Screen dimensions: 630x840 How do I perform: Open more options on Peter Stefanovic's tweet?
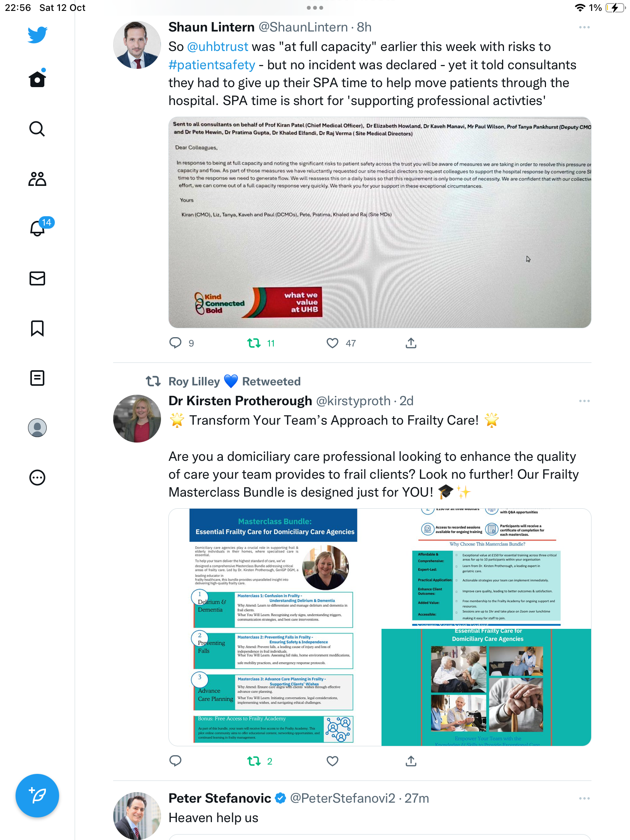(x=584, y=798)
